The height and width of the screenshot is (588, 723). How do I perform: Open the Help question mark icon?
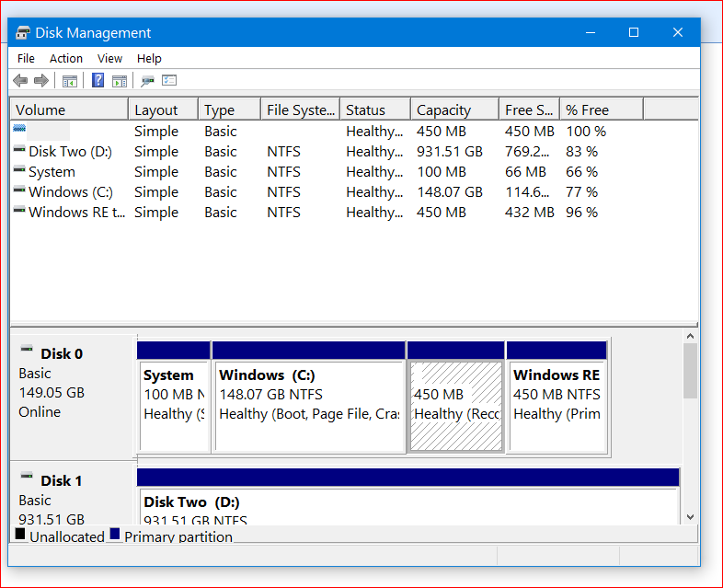[98, 80]
